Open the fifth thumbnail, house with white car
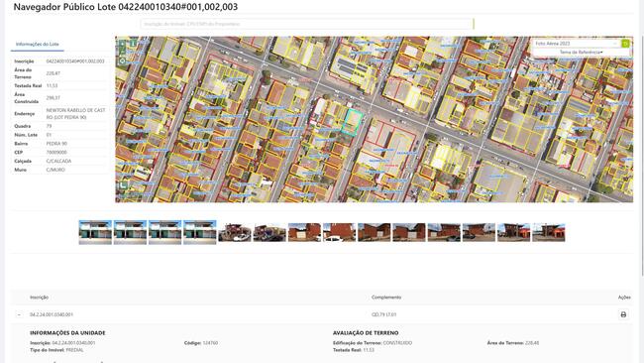The height and width of the screenshot is (363, 644). click(x=235, y=232)
